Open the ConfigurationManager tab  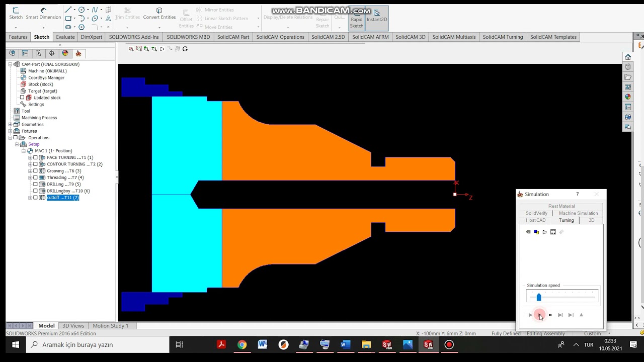(x=38, y=53)
